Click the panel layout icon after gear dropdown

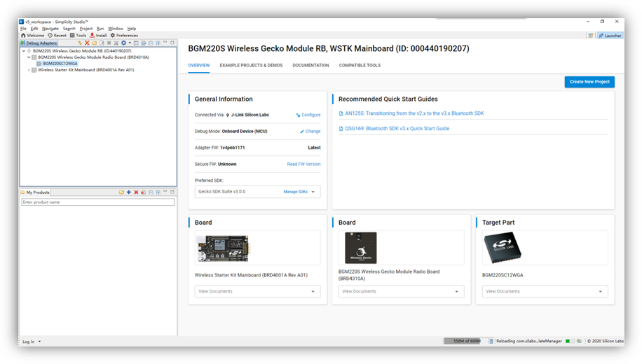[x=137, y=43]
